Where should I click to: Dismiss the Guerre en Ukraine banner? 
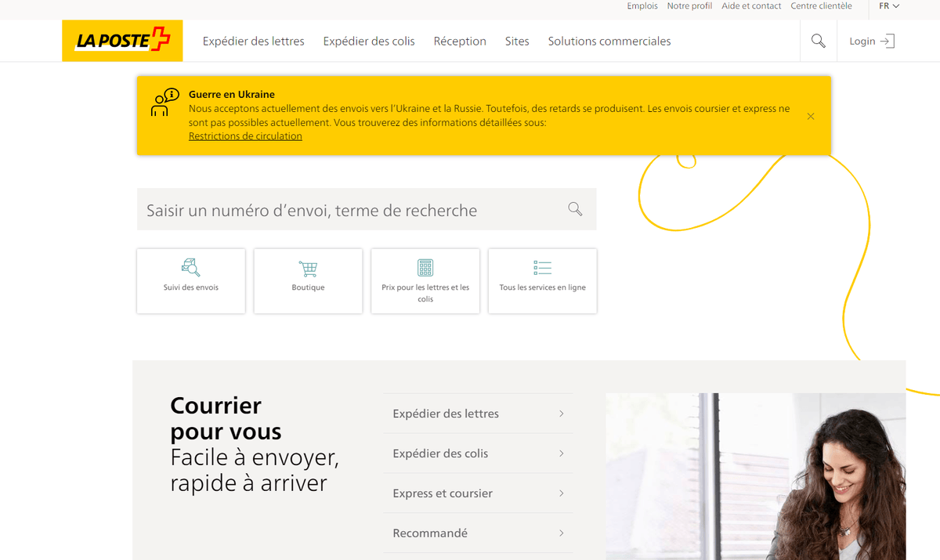pyautogui.click(x=811, y=116)
